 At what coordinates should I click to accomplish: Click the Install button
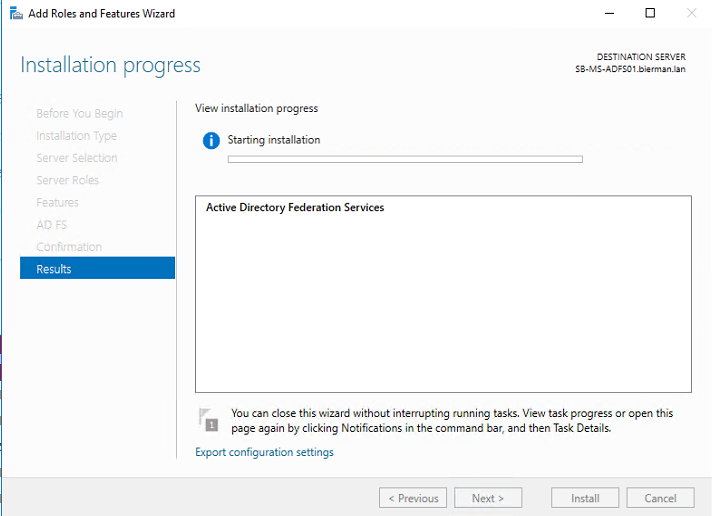click(x=585, y=498)
